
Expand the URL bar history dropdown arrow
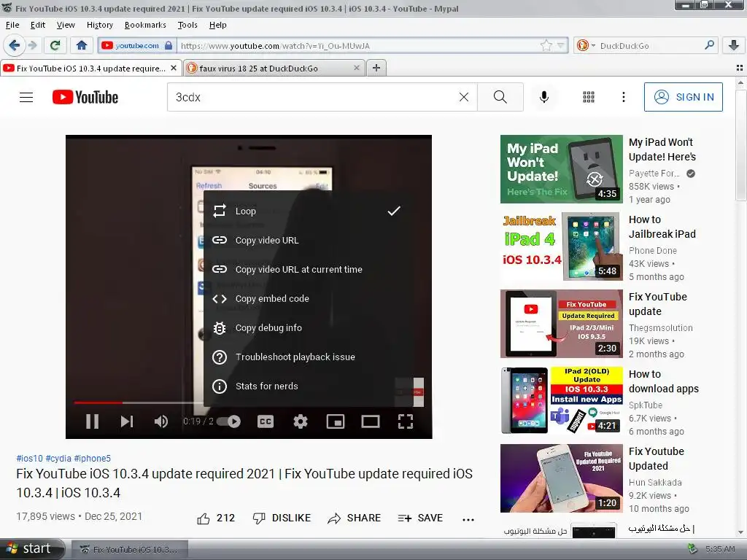tap(561, 45)
